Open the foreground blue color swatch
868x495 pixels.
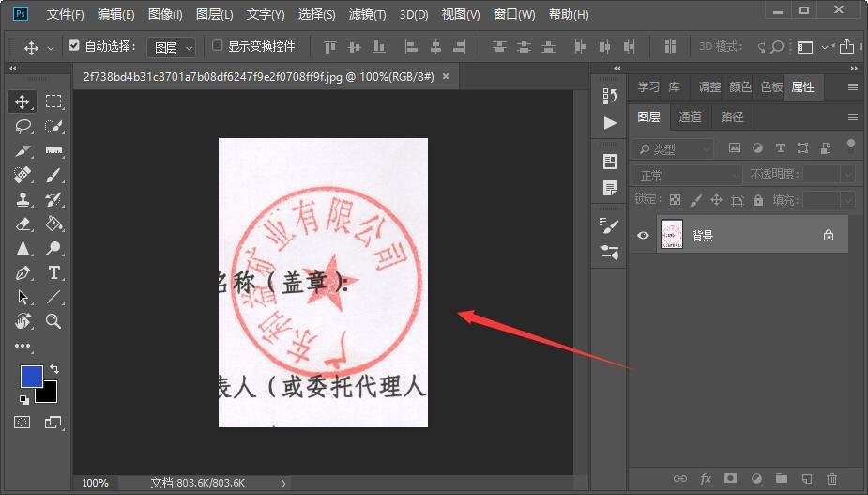point(31,376)
